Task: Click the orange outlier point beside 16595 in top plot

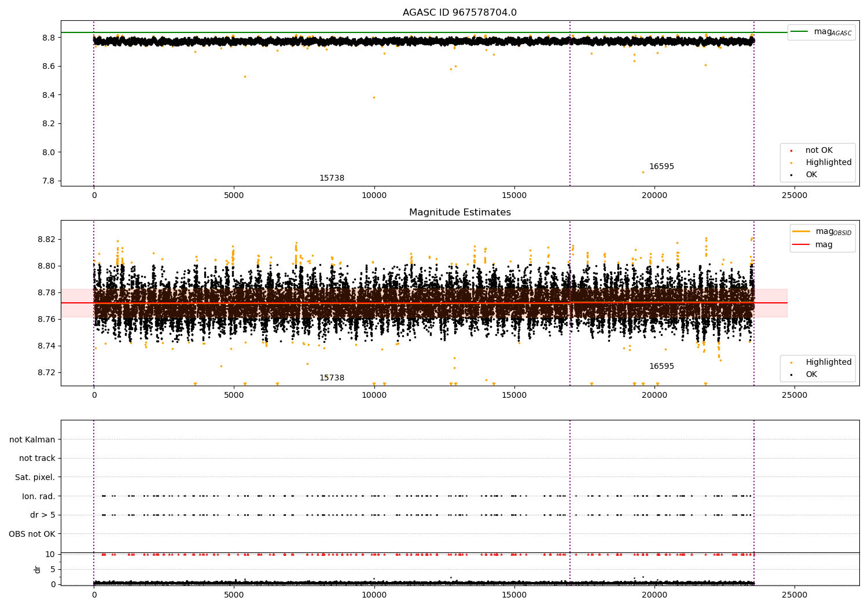Action: coord(643,172)
